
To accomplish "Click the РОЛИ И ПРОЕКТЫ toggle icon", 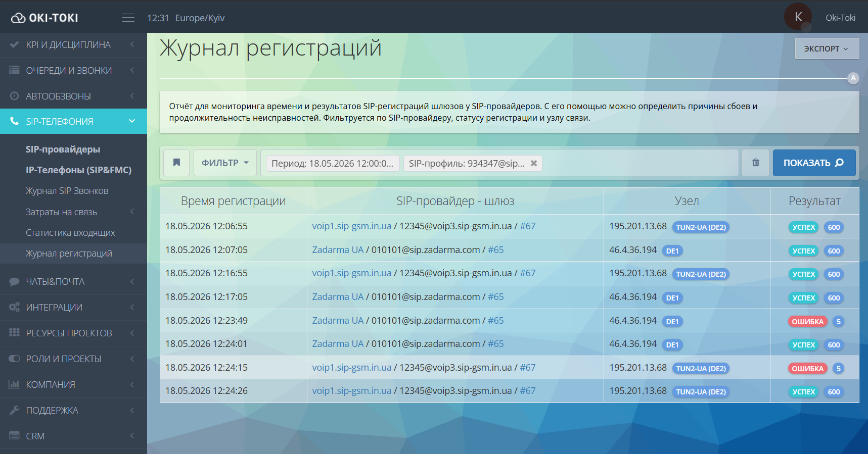I will pyautogui.click(x=14, y=359).
